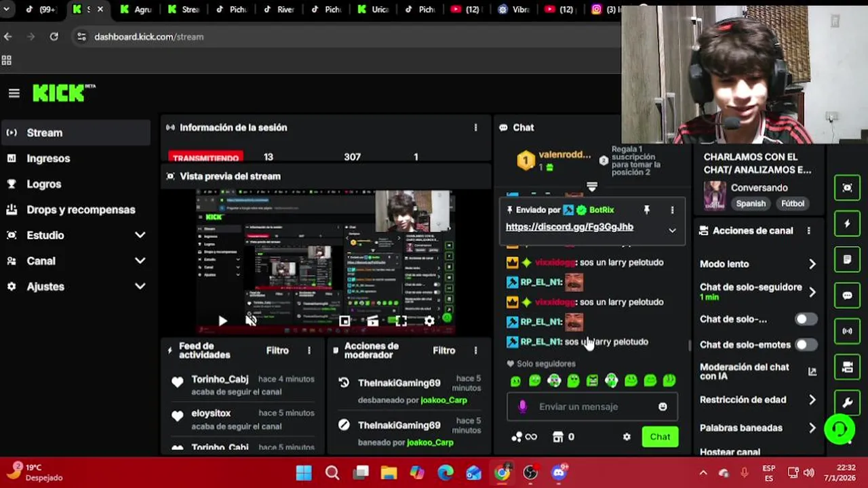This screenshot has height=488, width=868.
Task: Open the browser tab search dropdown
Action: 7,9
